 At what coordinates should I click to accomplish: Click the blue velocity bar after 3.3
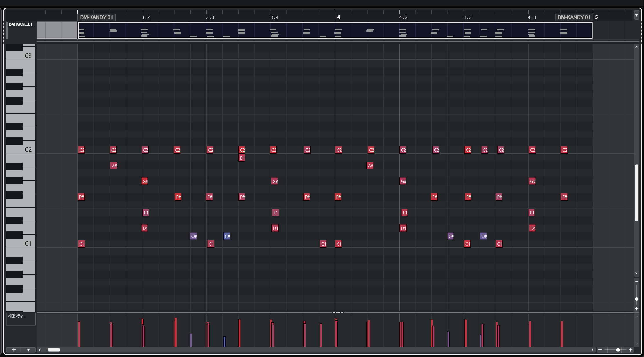pyautogui.click(x=224, y=342)
